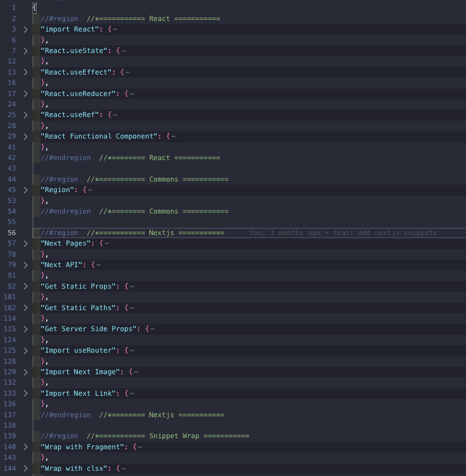The height and width of the screenshot is (476, 466).
Task: Unfold the "Region" snippet block
Action: point(26,190)
